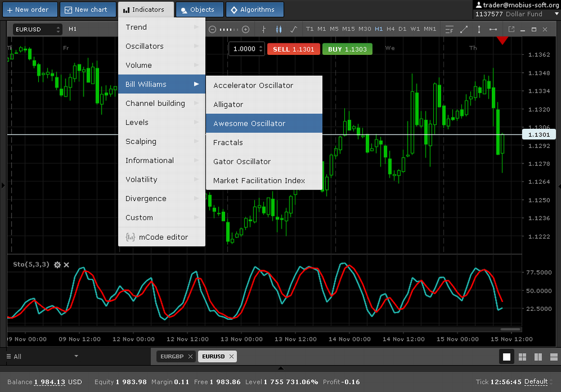Screen dimensions: 561x392
Task: Switch to four-chart grid layout
Action: pyautogui.click(x=522, y=357)
